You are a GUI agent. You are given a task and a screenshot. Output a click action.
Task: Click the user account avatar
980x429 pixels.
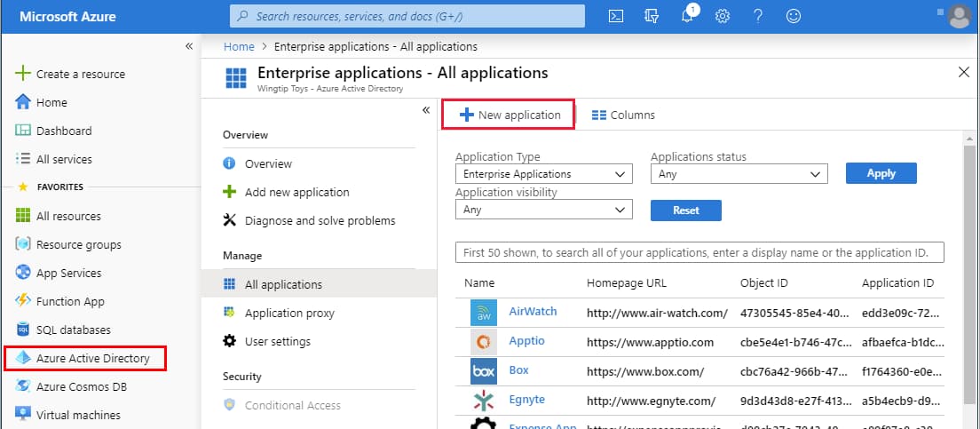pos(959,16)
